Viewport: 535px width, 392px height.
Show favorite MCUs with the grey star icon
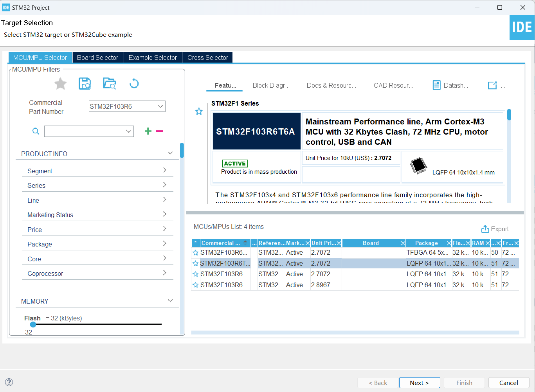click(x=60, y=83)
